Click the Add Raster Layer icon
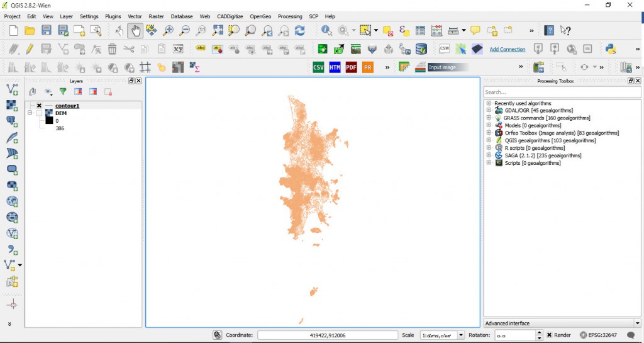 (11, 106)
